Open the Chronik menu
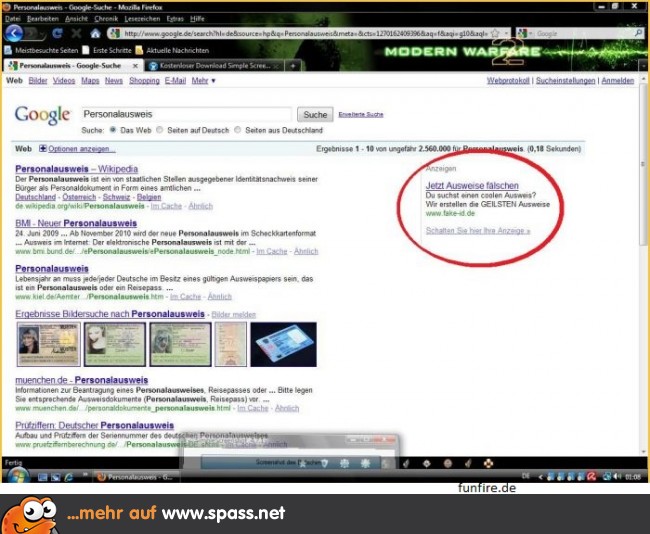The width and height of the screenshot is (650, 534). point(106,19)
